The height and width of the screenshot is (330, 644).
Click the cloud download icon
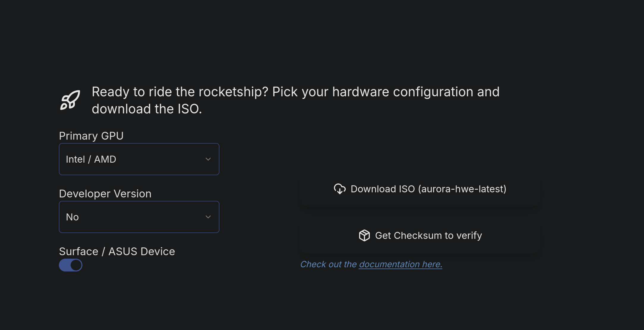click(340, 189)
